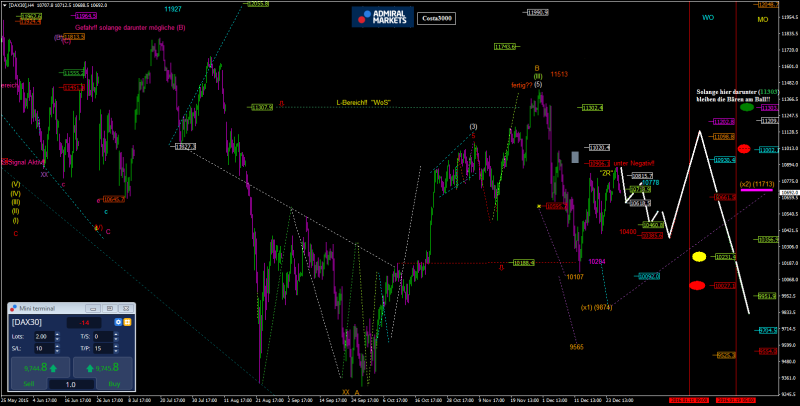The width and height of the screenshot is (800, 406).
Task: Select the green ellipse marker on chart
Action: (x=747, y=106)
